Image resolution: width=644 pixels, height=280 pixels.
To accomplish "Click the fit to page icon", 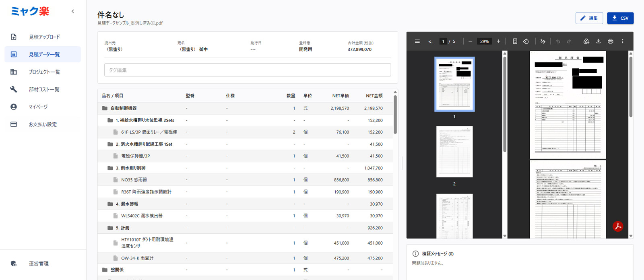I will click(515, 41).
